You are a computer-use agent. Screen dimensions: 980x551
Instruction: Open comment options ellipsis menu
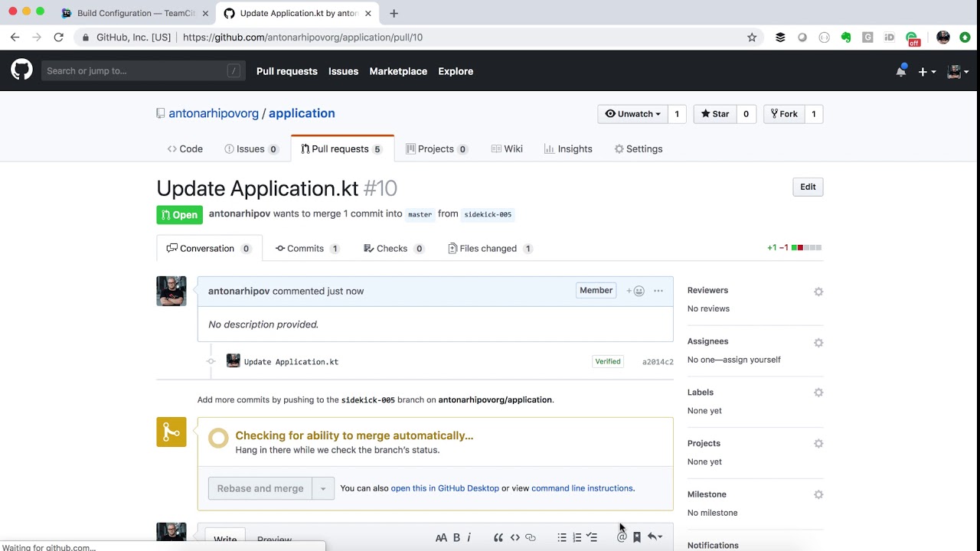(x=658, y=291)
